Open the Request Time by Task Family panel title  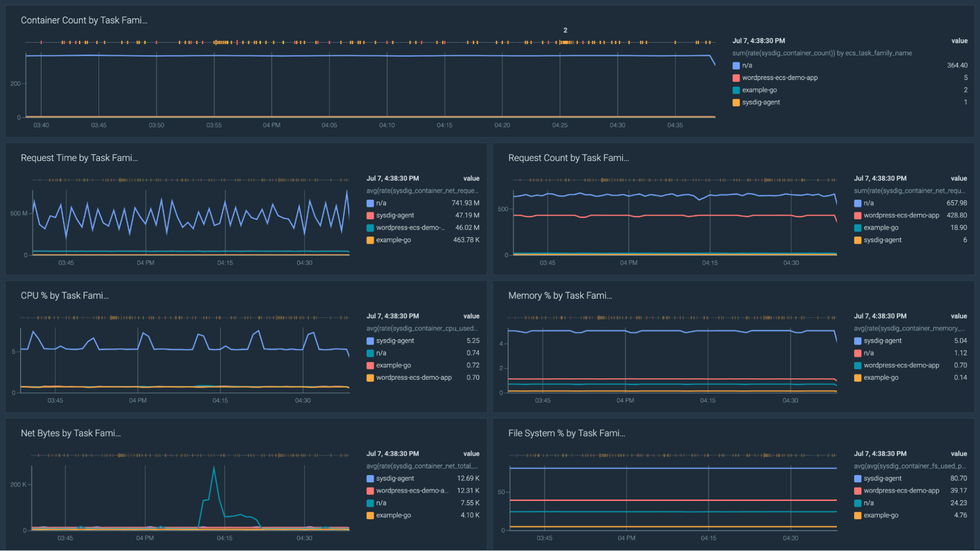point(79,158)
